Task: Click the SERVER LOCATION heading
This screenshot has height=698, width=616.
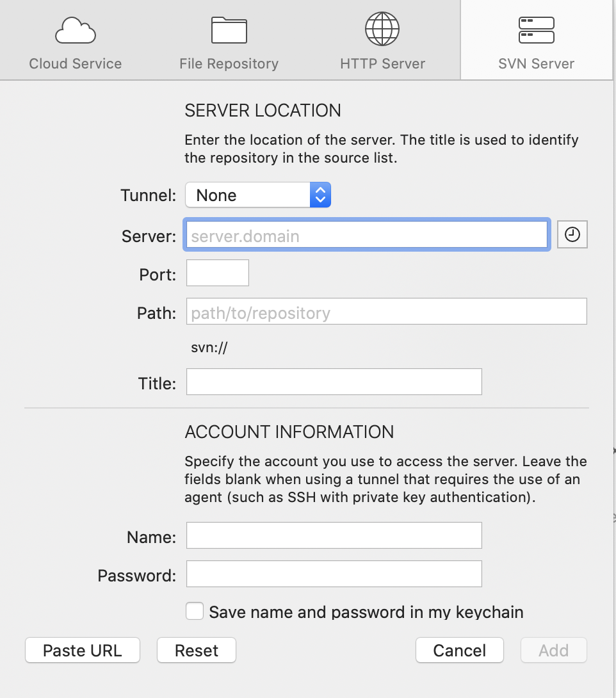Action: (263, 110)
